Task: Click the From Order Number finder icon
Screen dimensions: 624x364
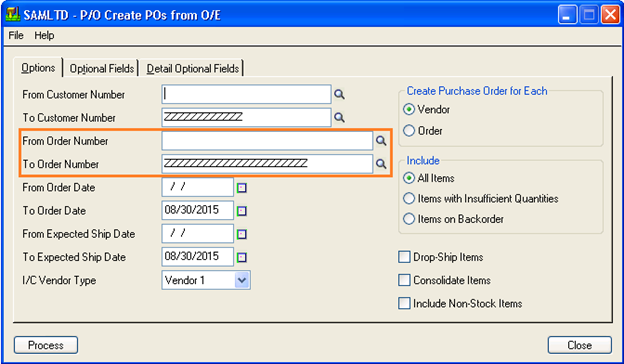Action: tap(381, 140)
